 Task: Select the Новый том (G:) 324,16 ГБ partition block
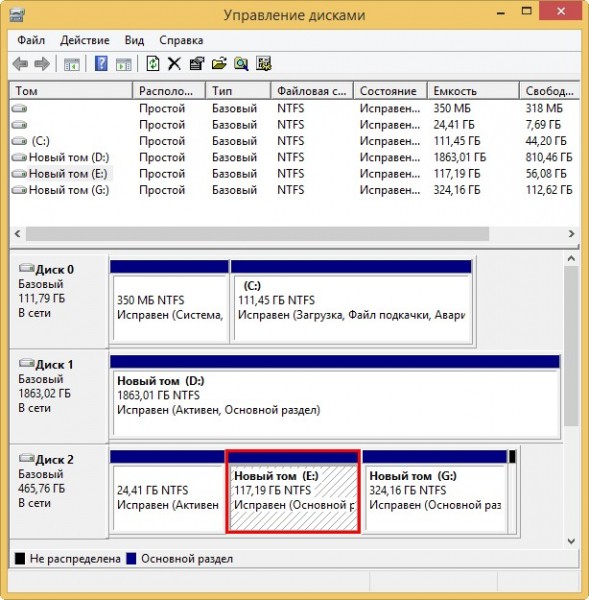[x=434, y=492]
